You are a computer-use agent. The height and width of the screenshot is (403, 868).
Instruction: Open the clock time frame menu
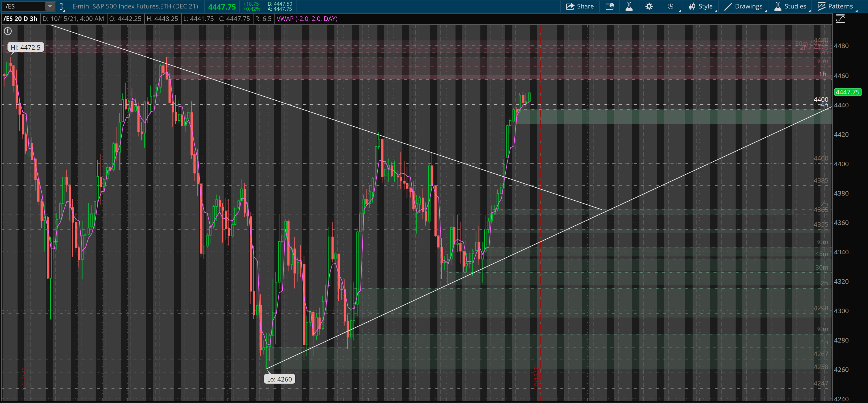coord(671,6)
